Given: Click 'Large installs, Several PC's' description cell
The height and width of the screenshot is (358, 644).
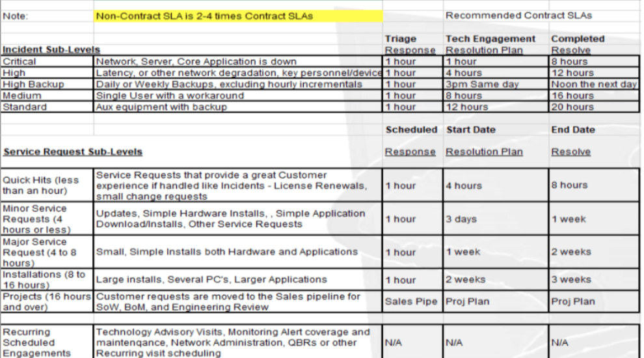Looking at the screenshot, I should pyautogui.click(x=238, y=279).
